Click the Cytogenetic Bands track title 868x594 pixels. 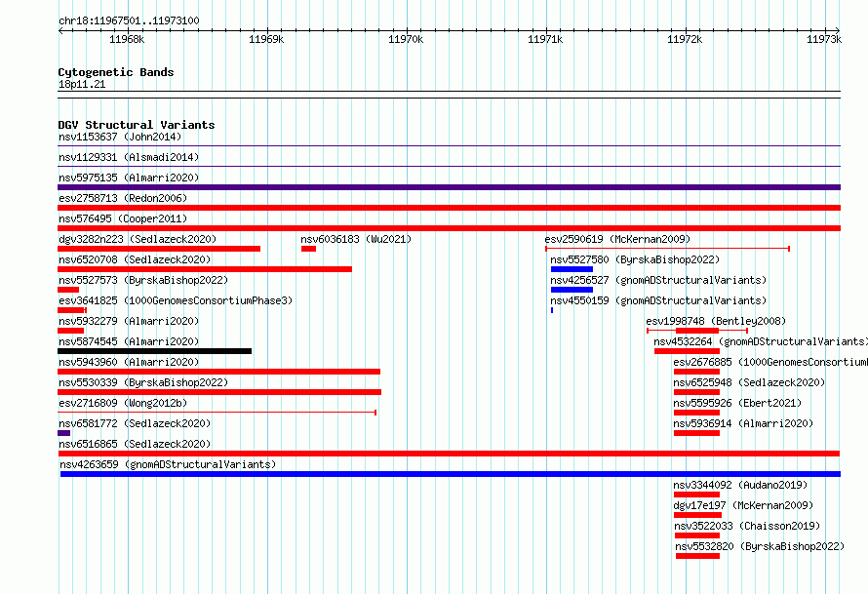pyautogui.click(x=116, y=72)
